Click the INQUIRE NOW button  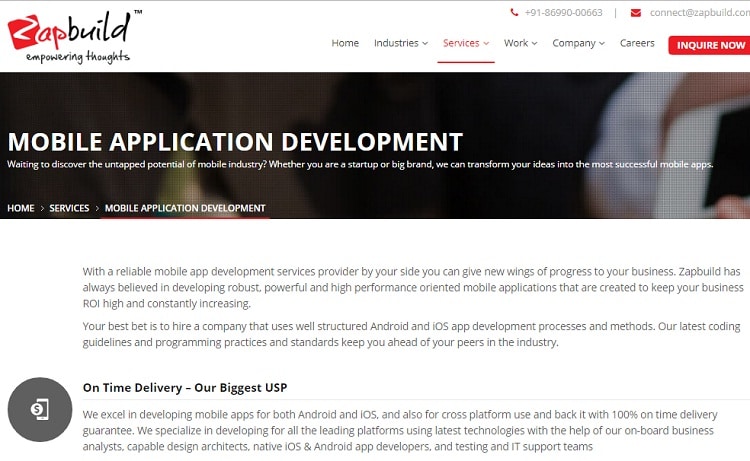(710, 45)
